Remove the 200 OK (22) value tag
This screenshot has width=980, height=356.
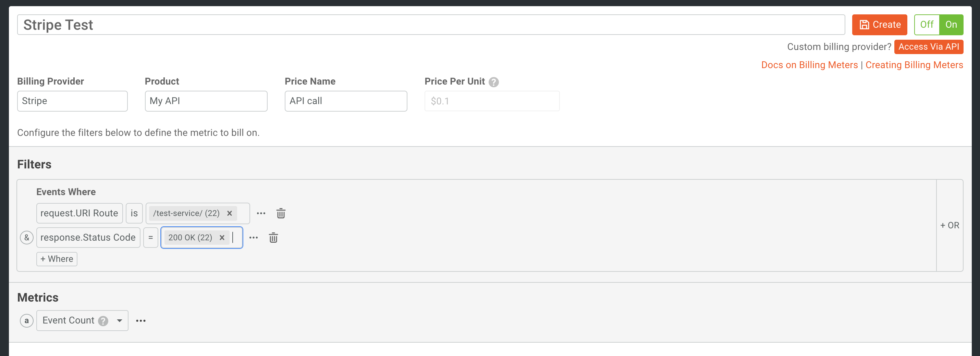(x=222, y=238)
